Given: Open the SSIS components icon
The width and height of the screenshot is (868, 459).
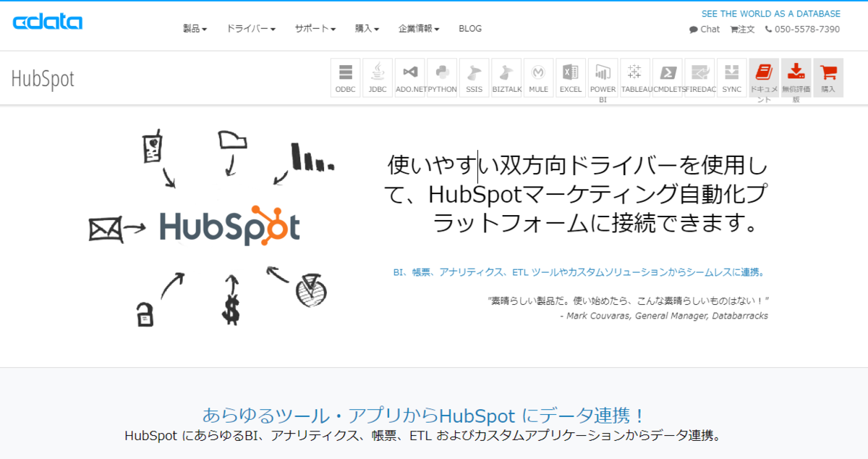Looking at the screenshot, I should (x=475, y=77).
